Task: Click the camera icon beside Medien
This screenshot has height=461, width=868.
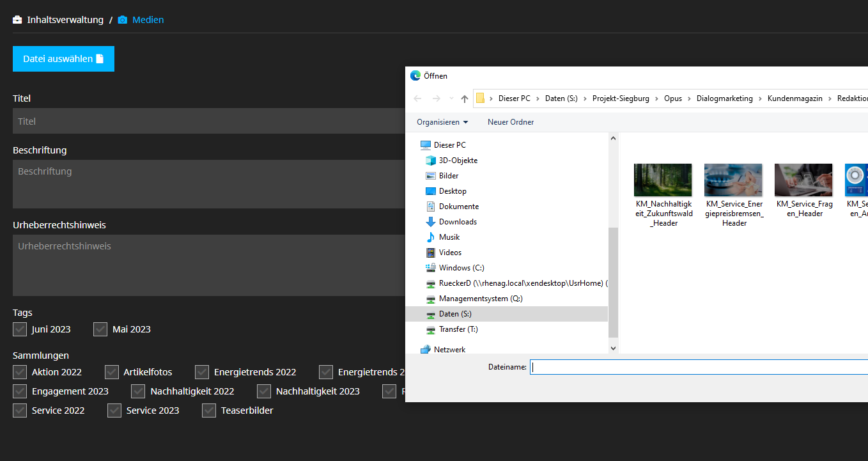Action: [x=123, y=20]
